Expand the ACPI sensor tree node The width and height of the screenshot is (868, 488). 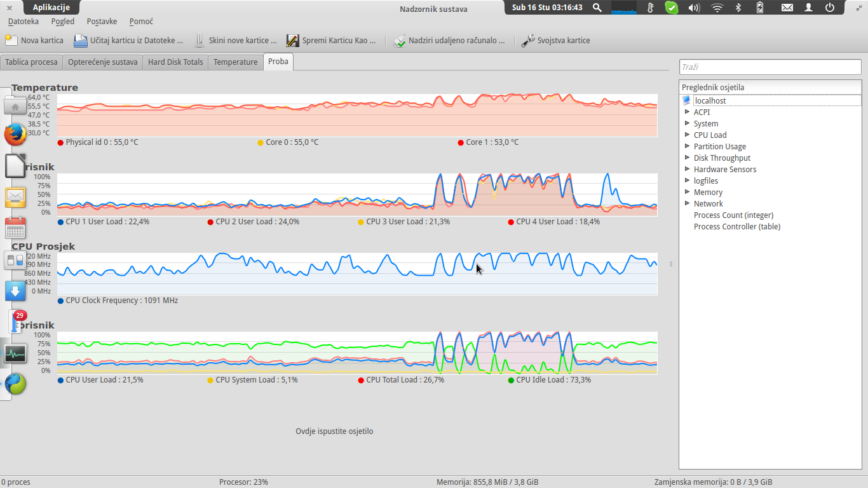[687, 112]
